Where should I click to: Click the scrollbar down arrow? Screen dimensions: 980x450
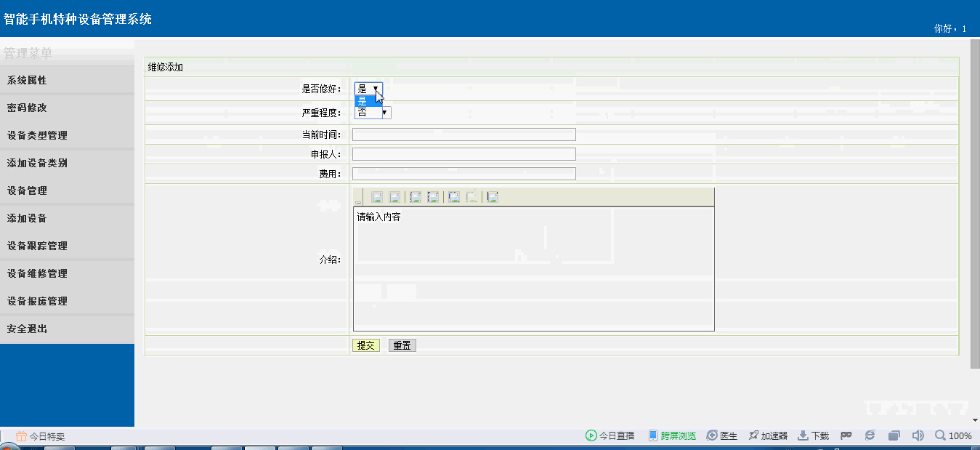pos(975,420)
